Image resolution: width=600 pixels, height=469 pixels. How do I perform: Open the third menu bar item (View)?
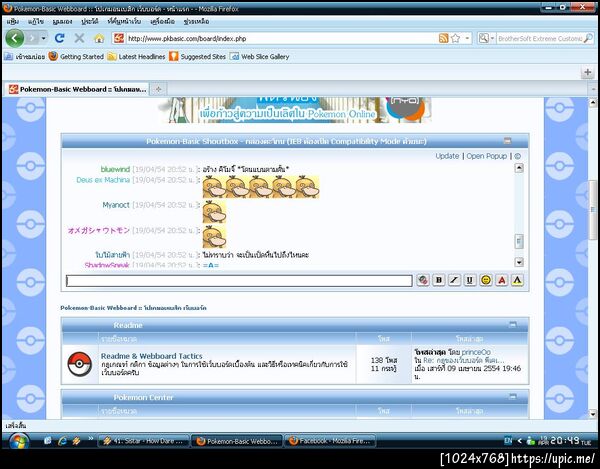coord(62,21)
